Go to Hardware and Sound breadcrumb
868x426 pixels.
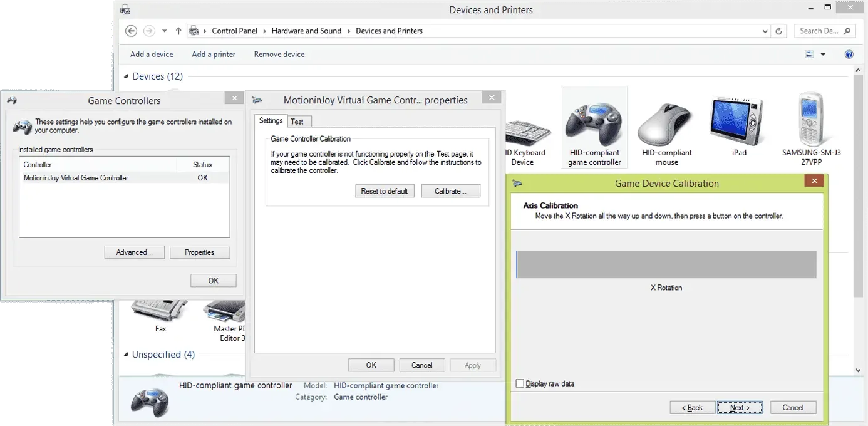click(x=306, y=31)
